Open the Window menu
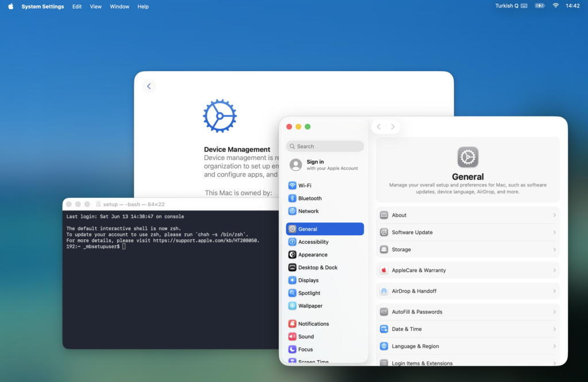The width and height of the screenshot is (588, 382). pos(119,6)
